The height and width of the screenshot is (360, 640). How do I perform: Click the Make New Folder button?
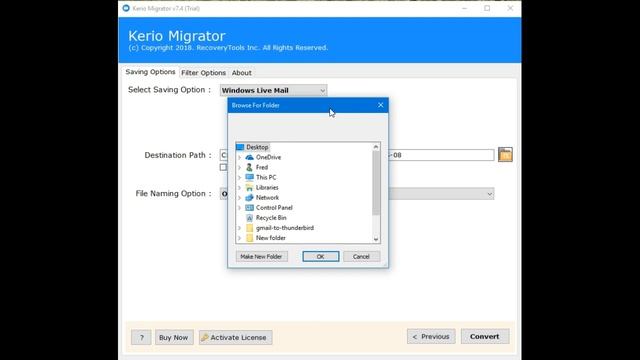(x=261, y=256)
